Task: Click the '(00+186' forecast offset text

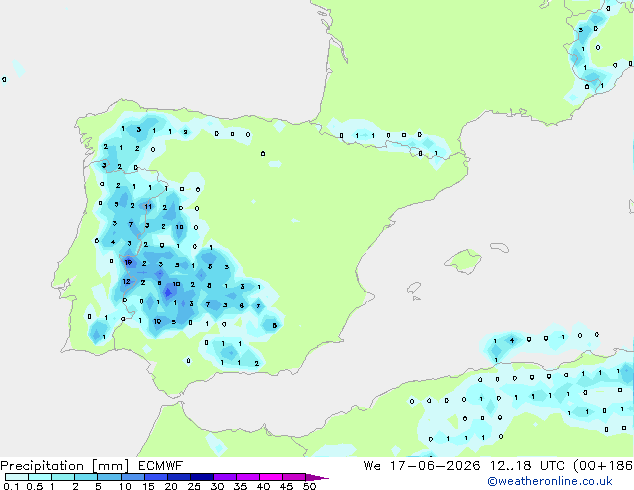Action: click(603, 466)
